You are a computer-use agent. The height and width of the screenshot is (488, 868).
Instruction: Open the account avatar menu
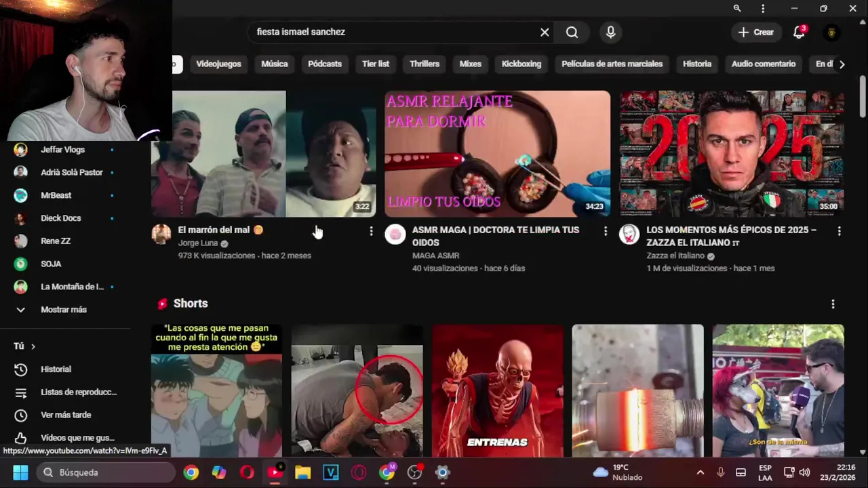831,32
